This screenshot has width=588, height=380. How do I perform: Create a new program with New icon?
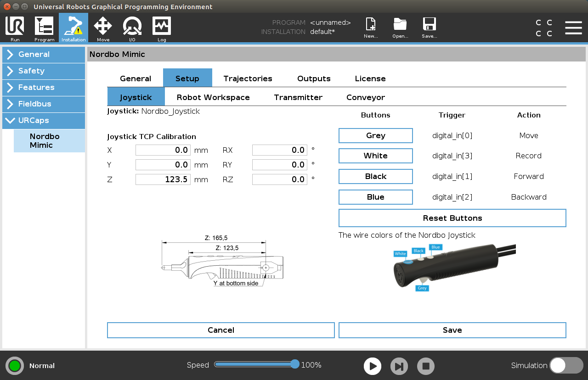pyautogui.click(x=371, y=28)
